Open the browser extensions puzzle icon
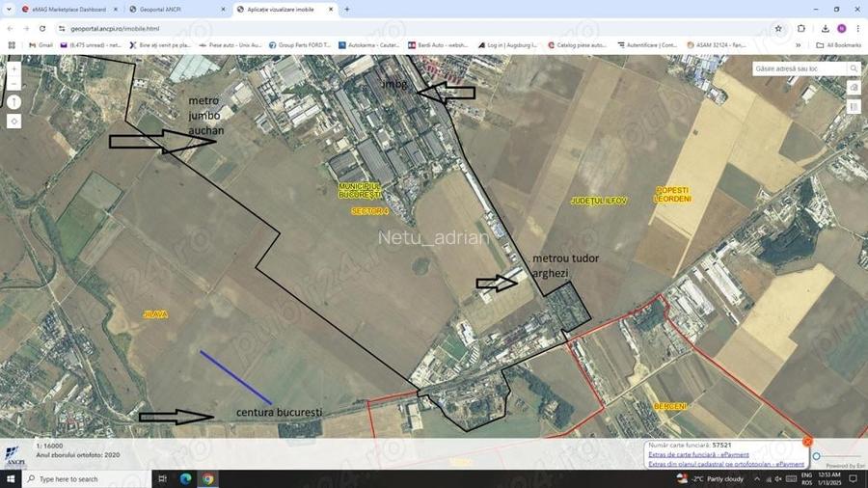This screenshot has height=488, width=868. click(801, 28)
